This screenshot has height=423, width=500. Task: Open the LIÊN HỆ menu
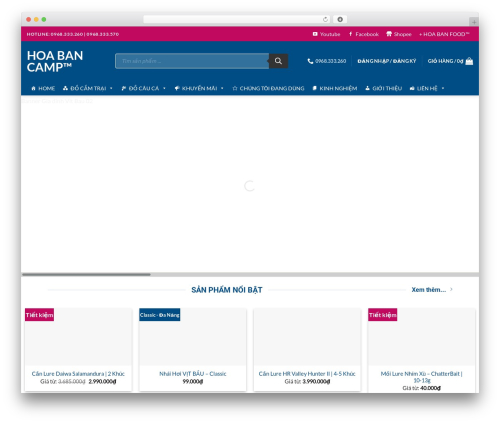coord(427,88)
